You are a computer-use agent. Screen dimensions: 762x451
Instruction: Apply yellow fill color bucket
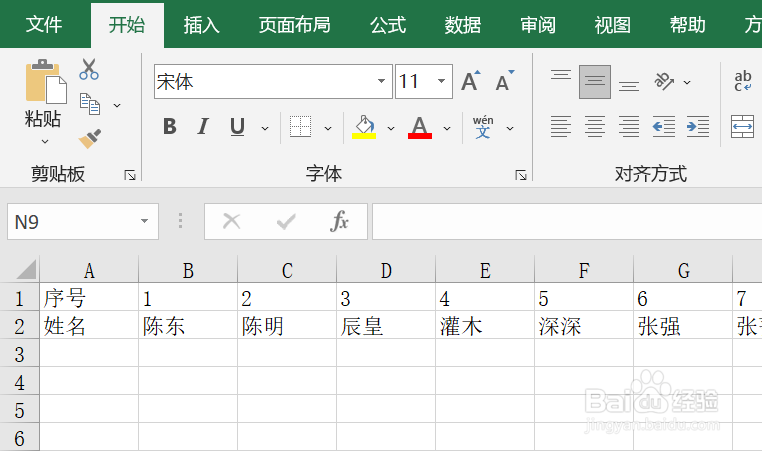click(364, 127)
